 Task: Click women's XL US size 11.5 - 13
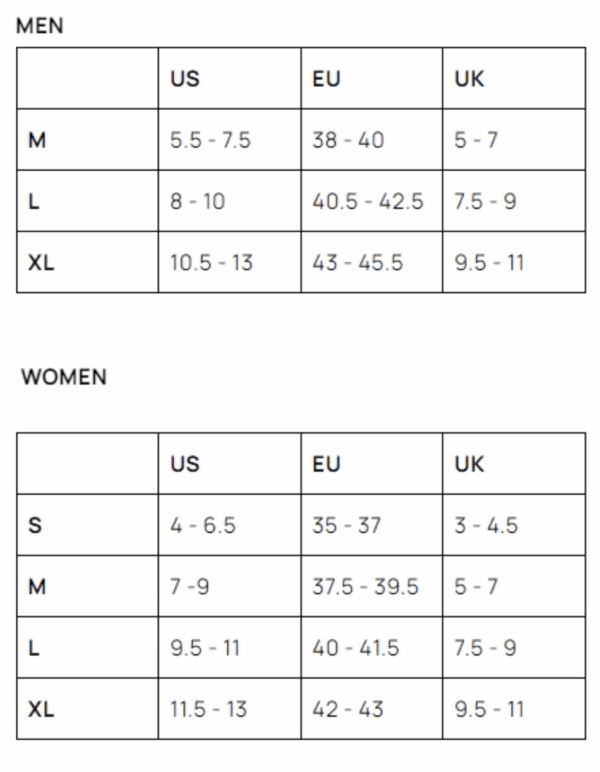(208, 710)
